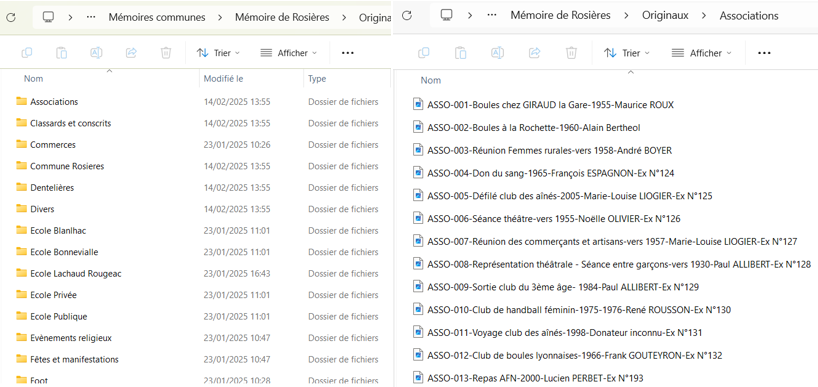Select file ASSO-009-Sortie club du 3ème âge
The width and height of the screenshot is (818, 387).
tap(563, 287)
